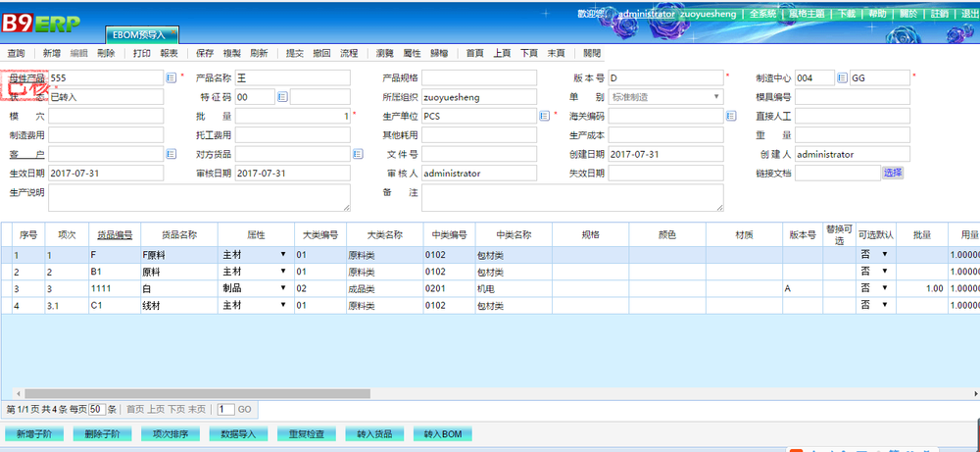Click lookup icon next to 制造中心 004
The height and width of the screenshot is (452, 980).
(x=842, y=77)
